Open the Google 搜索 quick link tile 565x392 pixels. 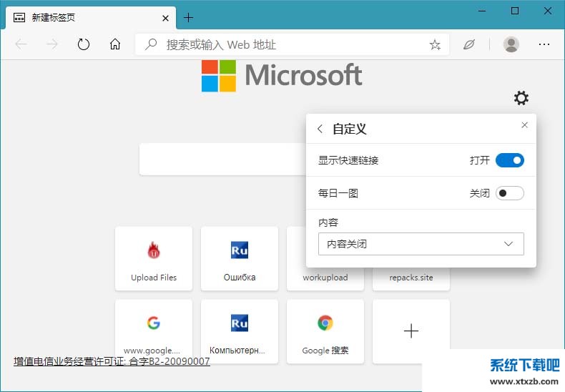[325, 331]
